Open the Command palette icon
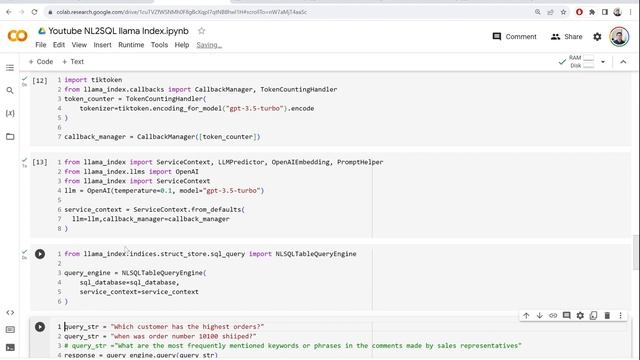This screenshot has height=360, width=640. click(x=10, y=330)
